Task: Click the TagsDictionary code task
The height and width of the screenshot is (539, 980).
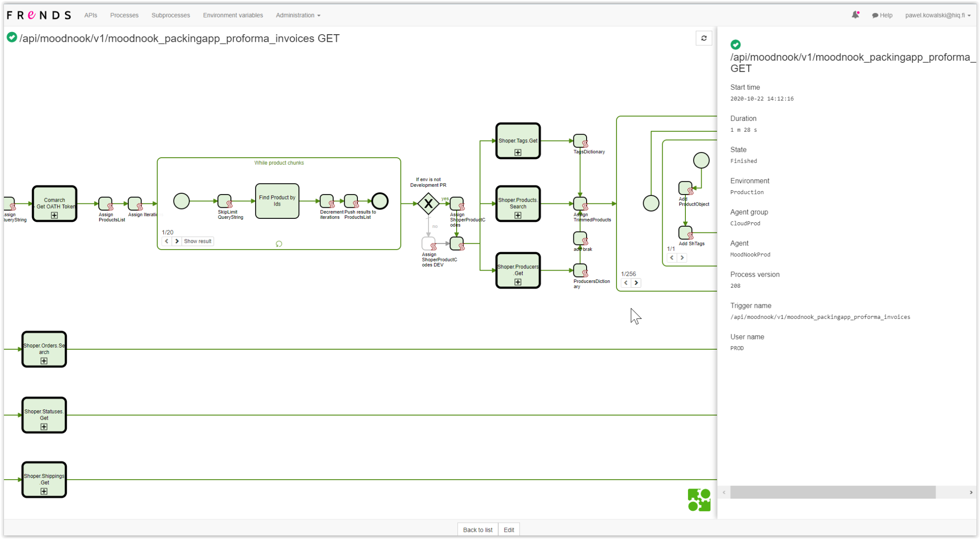Action: [x=580, y=141]
